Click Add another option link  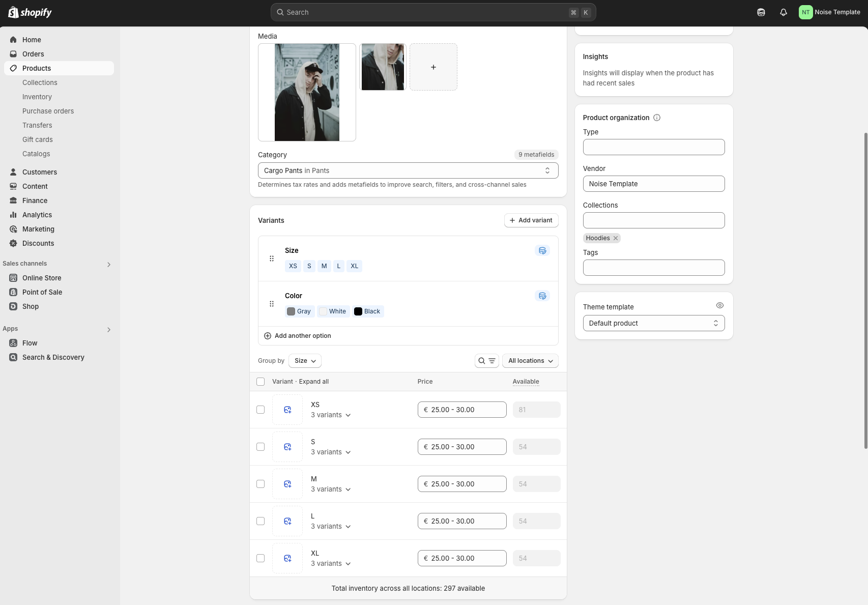click(x=298, y=335)
